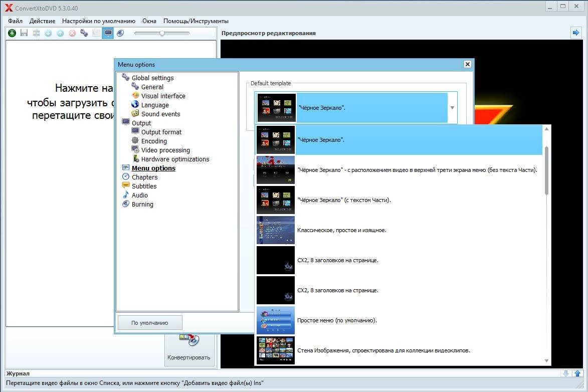
Task: Click the green add video file icon
Action: point(12,33)
